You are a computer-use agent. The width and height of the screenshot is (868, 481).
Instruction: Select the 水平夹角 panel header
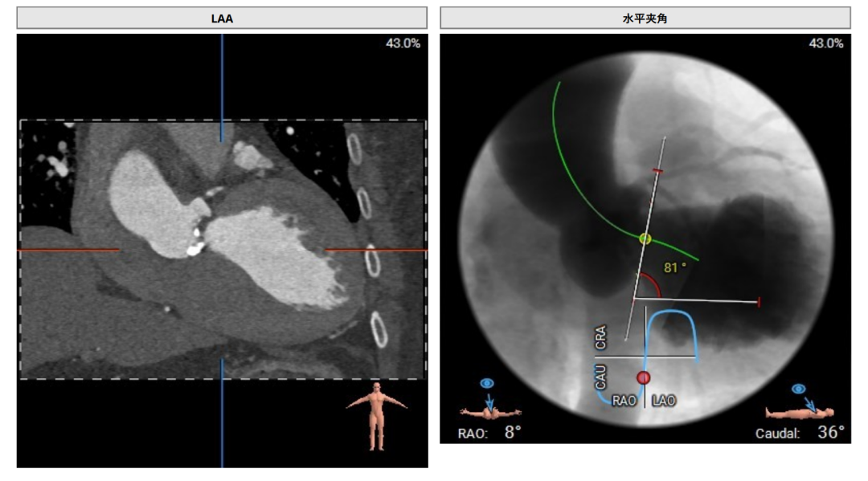pos(645,18)
